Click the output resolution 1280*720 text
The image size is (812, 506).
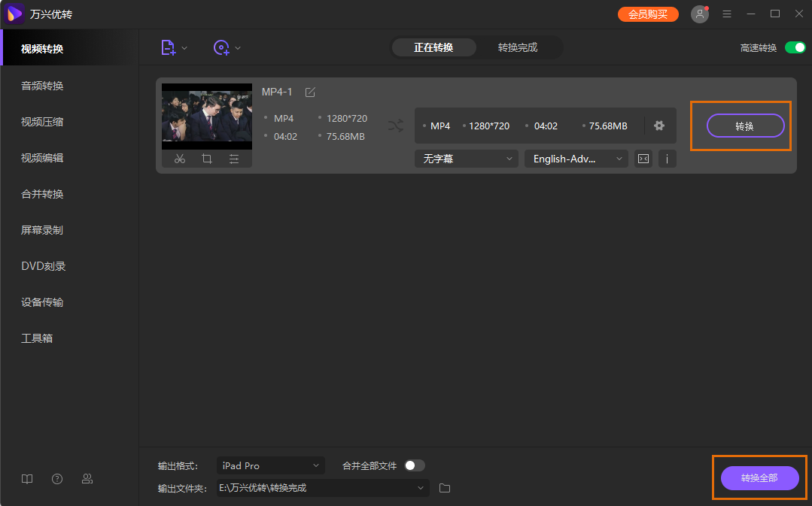489,126
